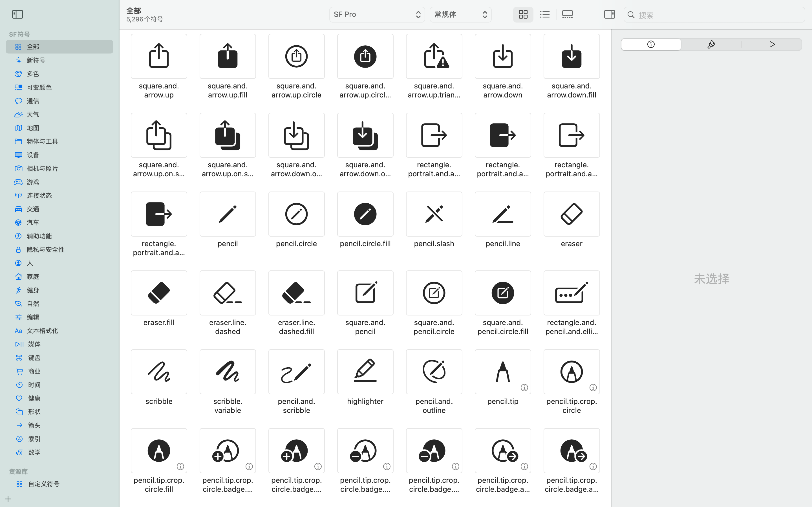Toggle the left sidebar visibility

coord(17,14)
